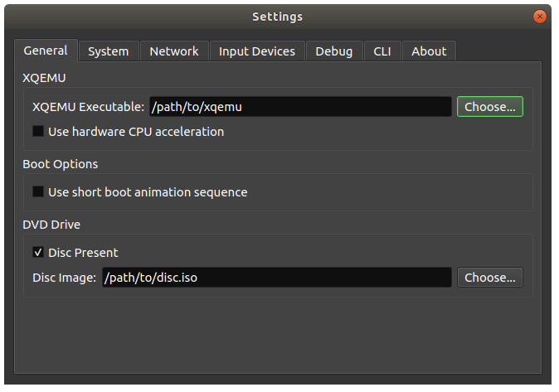
Task: Open the CLI tab
Action: [x=382, y=51]
